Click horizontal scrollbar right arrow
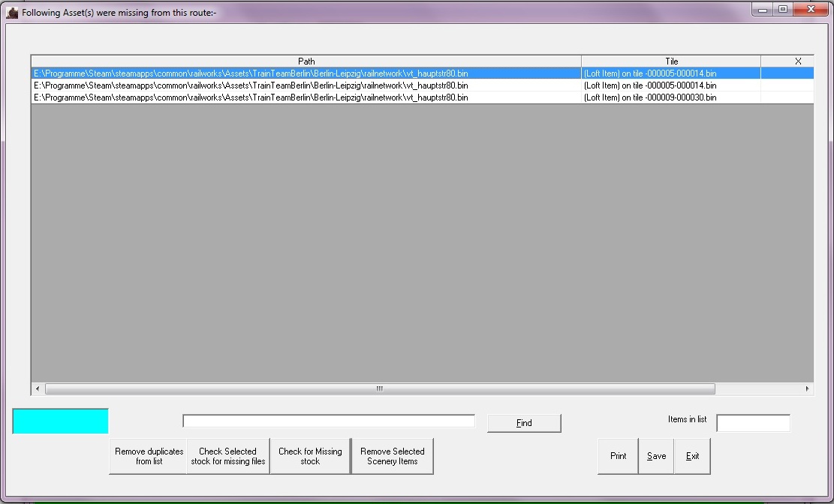The height and width of the screenshot is (504, 834). click(x=808, y=388)
